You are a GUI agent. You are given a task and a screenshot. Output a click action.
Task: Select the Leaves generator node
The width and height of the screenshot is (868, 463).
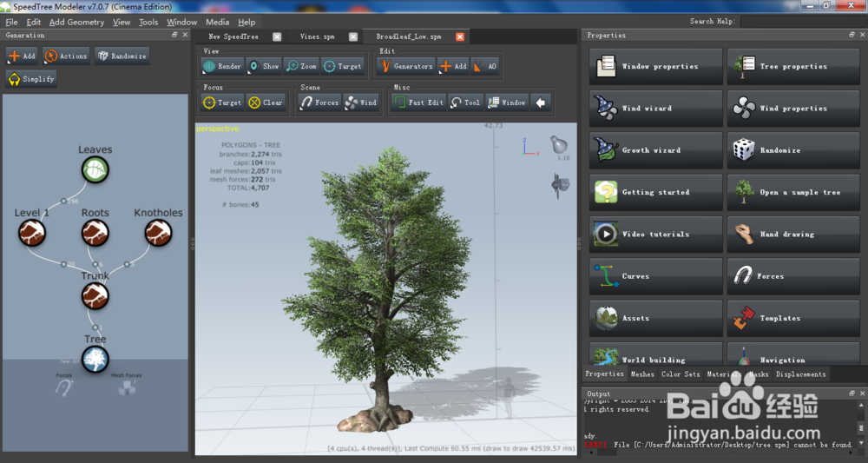pyautogui.click(x=95, y=169)
